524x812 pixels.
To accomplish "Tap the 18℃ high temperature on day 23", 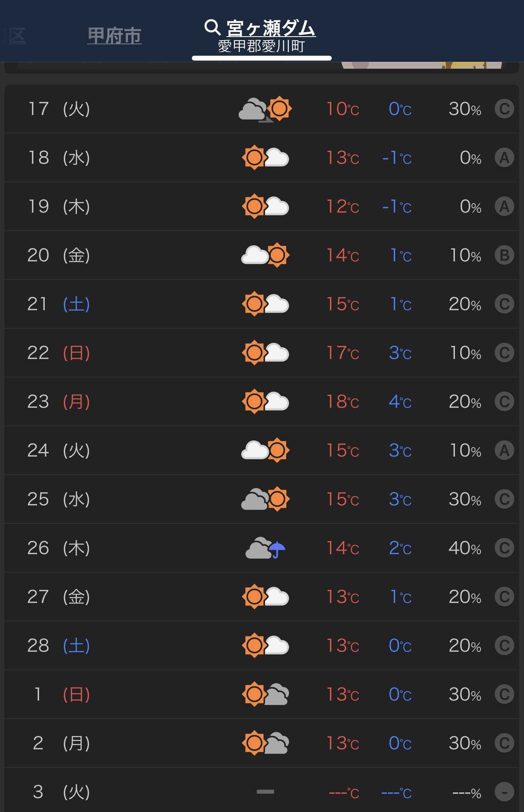I will coord(343,402).
